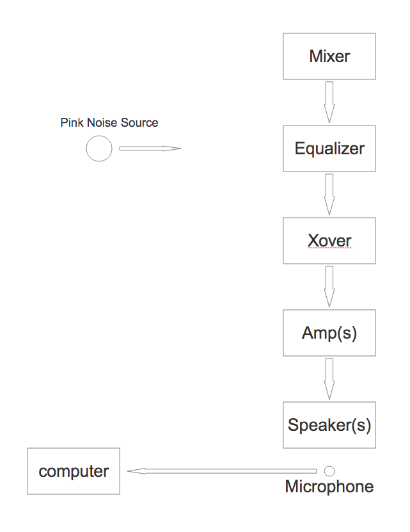Click the computer text label
This screenshot has width=410, height=532.
[x=74, y=472]
